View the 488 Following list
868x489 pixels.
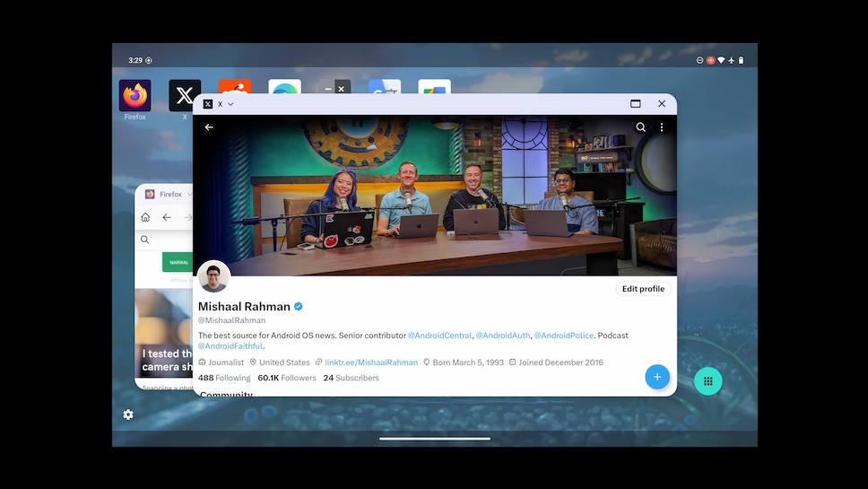click(224, 378)
